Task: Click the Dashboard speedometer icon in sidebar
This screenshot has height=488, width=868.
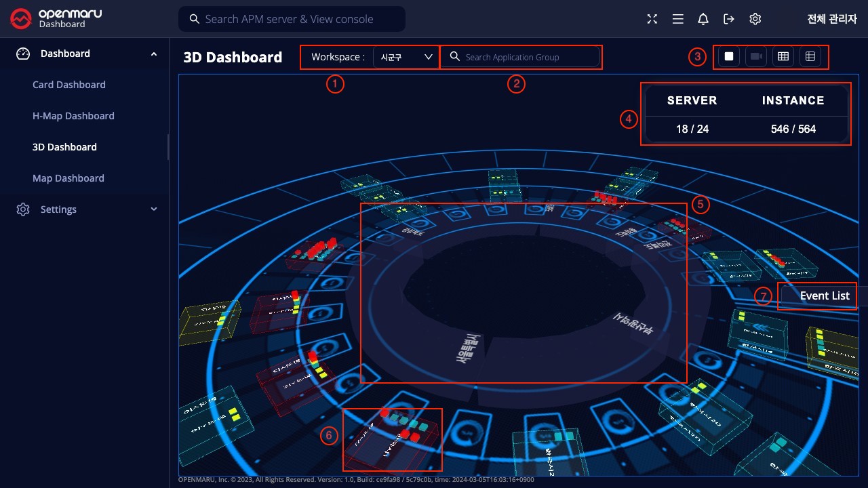Action: coord(23,54)
